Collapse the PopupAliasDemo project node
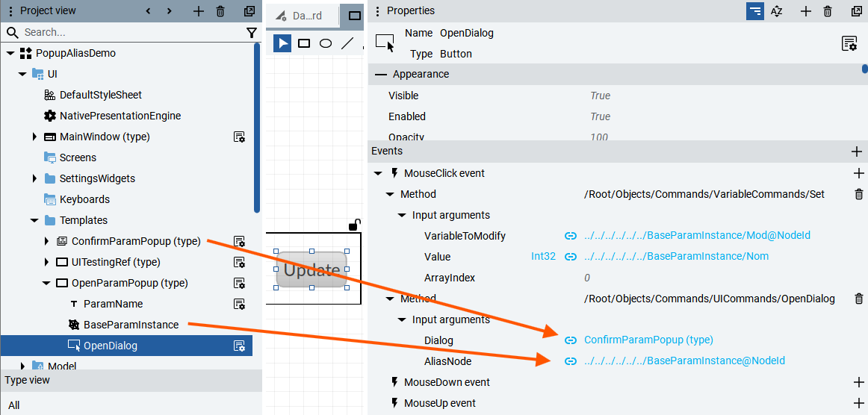 point(10,54)
